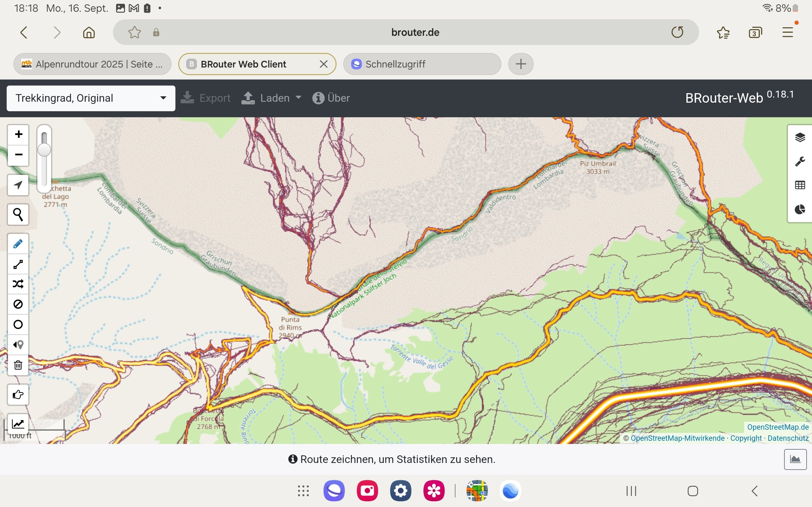Open the browser hamburger menu
This screenshot has height=507, width=812.
click(x=788, y=33)
